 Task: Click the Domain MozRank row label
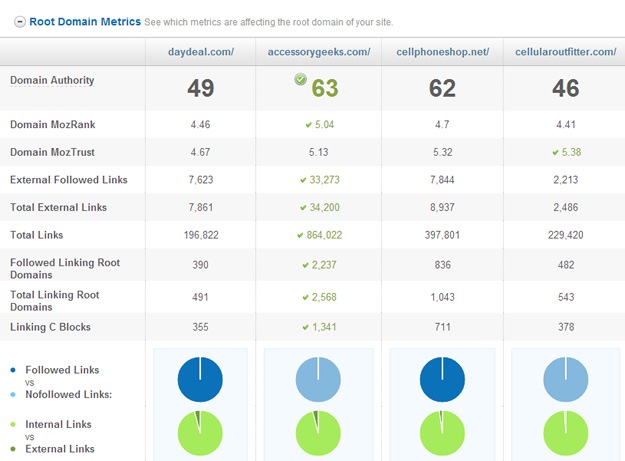point(53,125)
